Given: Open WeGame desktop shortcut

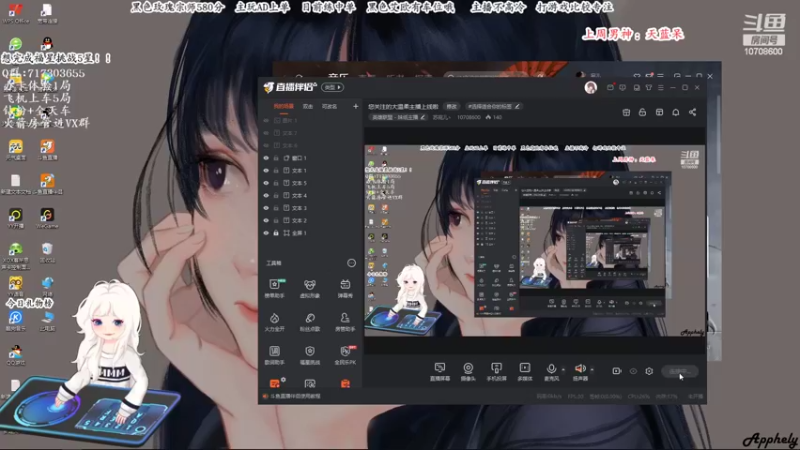Looking at the screenshot, I should (x=47, y=218).
